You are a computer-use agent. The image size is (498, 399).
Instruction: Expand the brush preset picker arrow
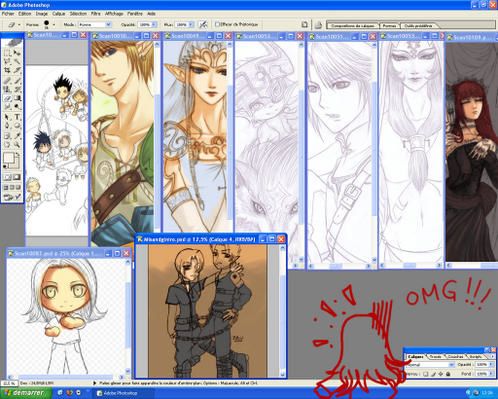click(x=54, y=24)
